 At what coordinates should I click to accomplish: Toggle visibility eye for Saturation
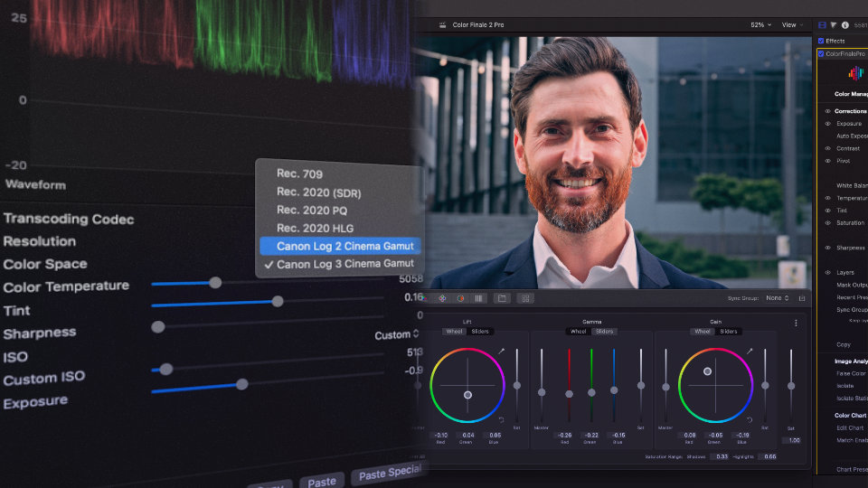827,223
